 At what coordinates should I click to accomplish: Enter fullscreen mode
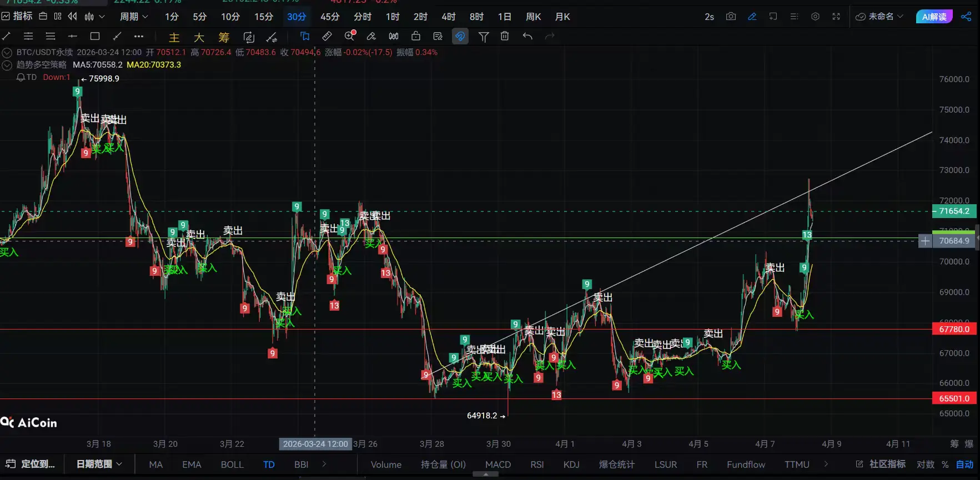coord(836,17)
